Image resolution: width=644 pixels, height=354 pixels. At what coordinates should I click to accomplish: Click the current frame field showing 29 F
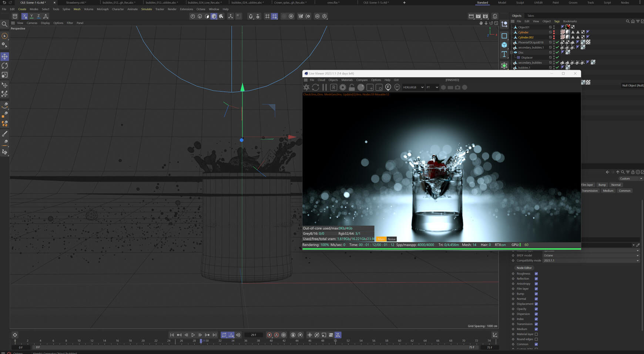point(254,335)
